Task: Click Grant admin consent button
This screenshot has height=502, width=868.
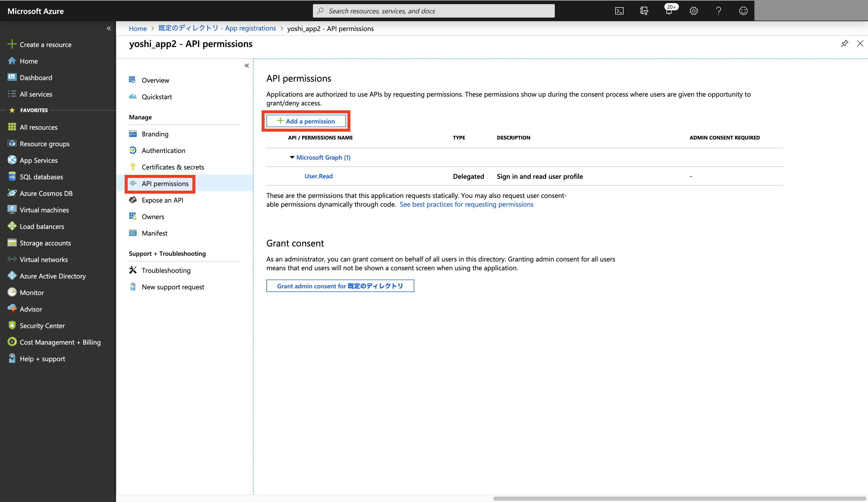Action: point(340,286)
